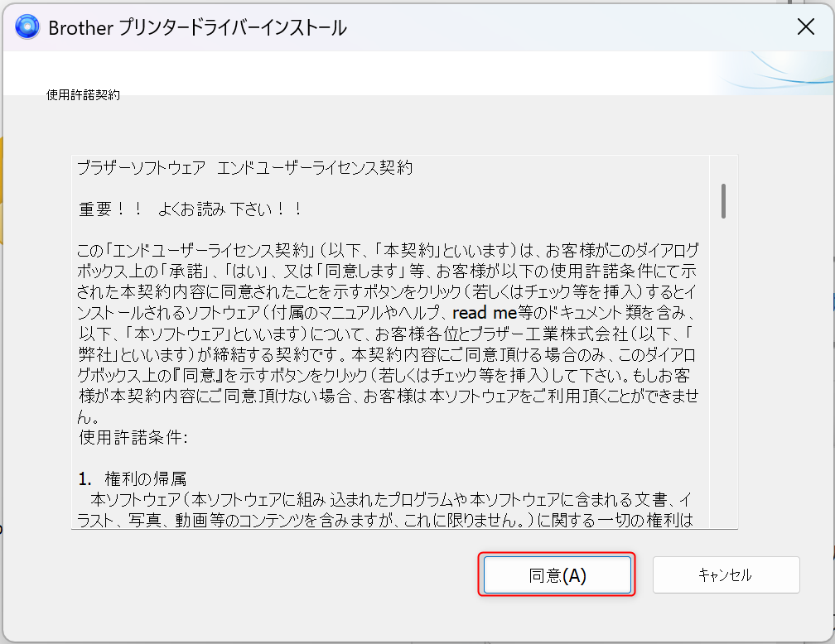Click the words read me in the license text
Image resolution: width=835 pixels, height=644 pixels.
click(x=485, y=313)
